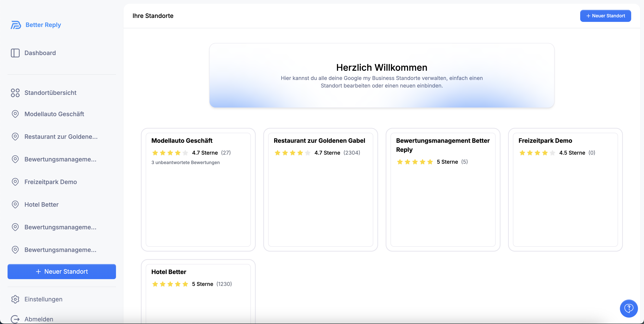Image resolution: width=644 pixels, height=324 pixels.
Task: Open the last Bewertungsmanageme... sidebar entry
Action: [x=60, y=250]
